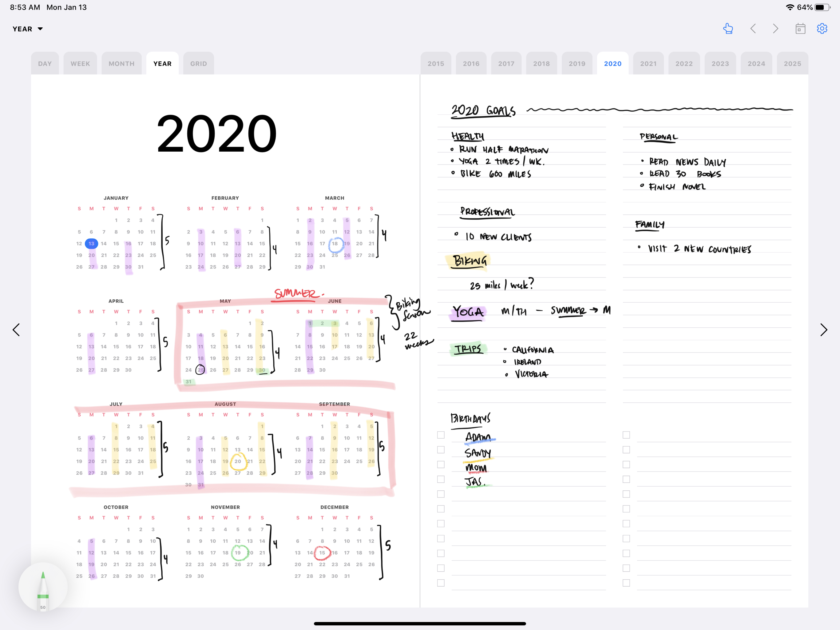Open the DECEMBER month heading
The height and width of the screenshot is (630, 840).
pyautogui.click(x=334, y=507)
